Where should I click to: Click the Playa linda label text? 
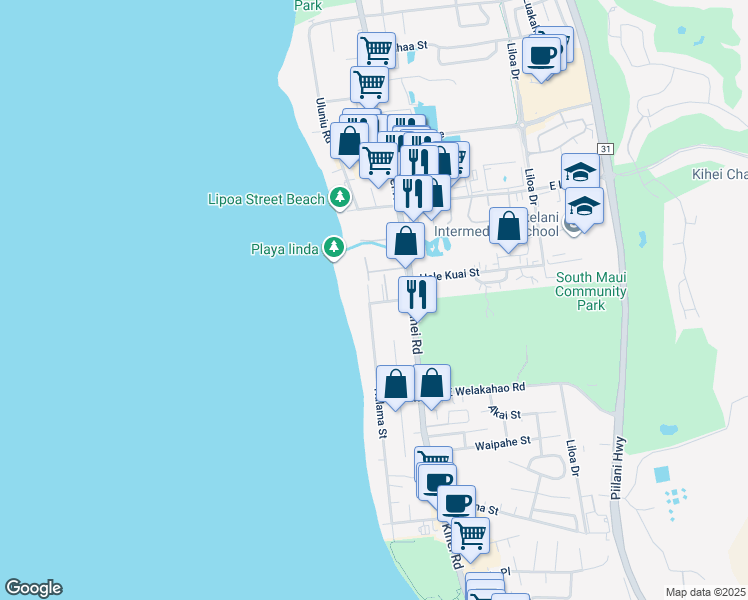tap(285, 249)
